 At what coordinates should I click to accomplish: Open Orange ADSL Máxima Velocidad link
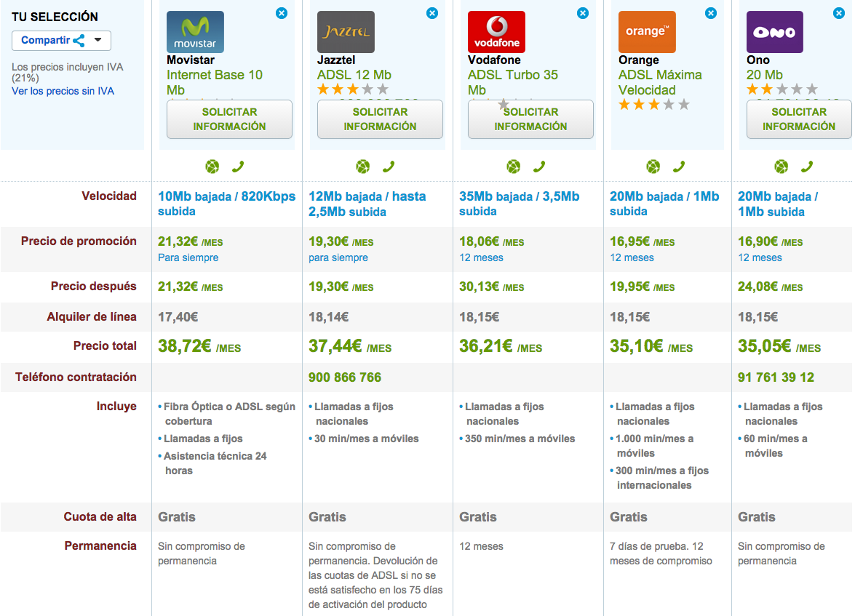coord(660,82)
